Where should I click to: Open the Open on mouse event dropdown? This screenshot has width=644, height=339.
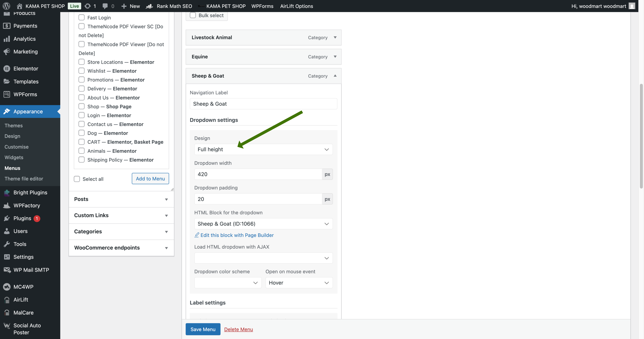click(x=299, y=283)
